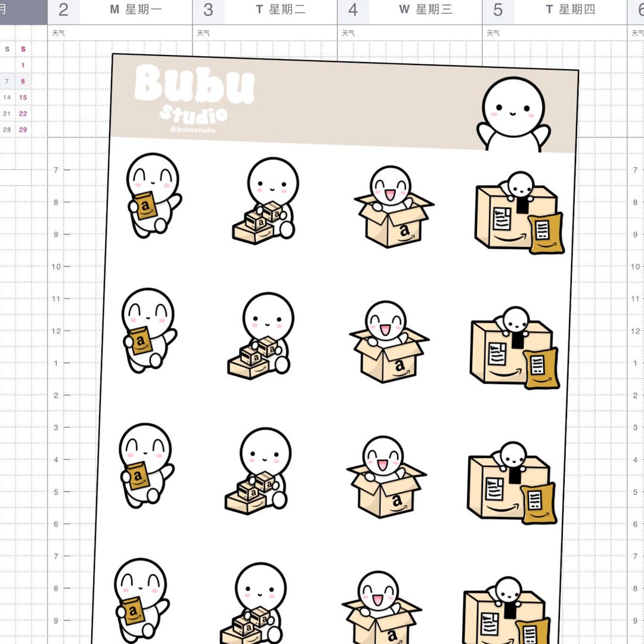Open the day 5 date header
The height and width of the screenshot is (644, 644).
pos(498,10)
